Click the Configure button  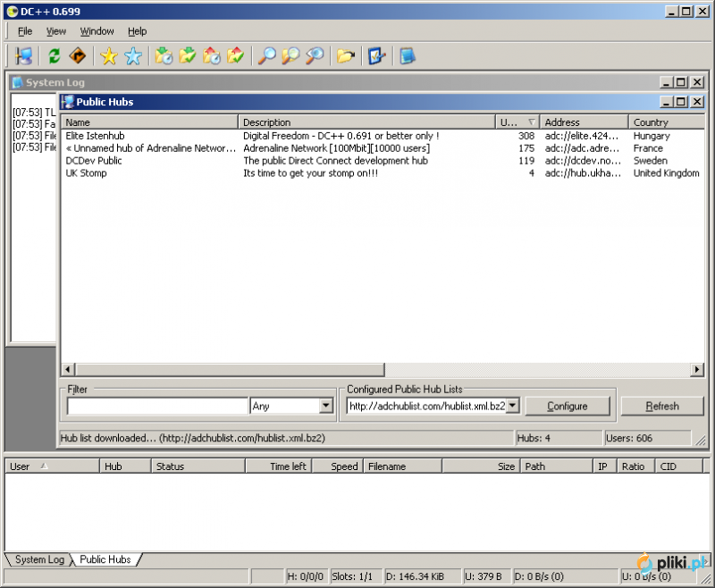point(568,406)
